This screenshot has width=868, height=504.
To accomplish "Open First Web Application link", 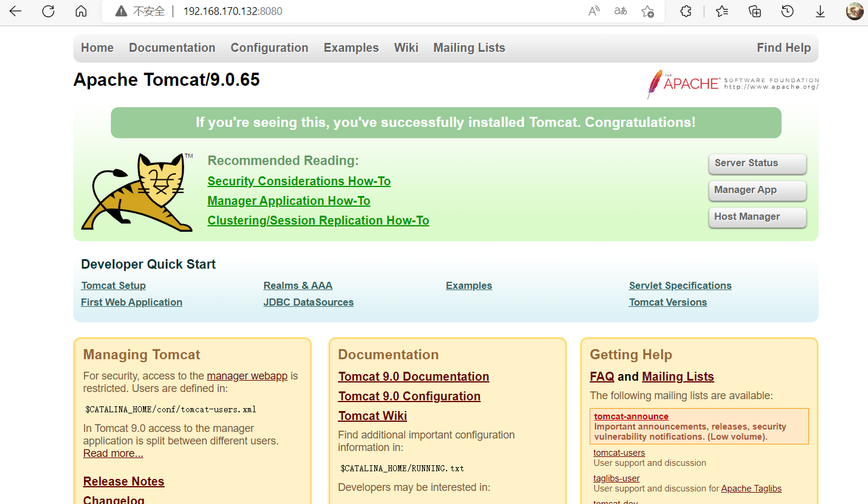I will [x=132, y=302].
